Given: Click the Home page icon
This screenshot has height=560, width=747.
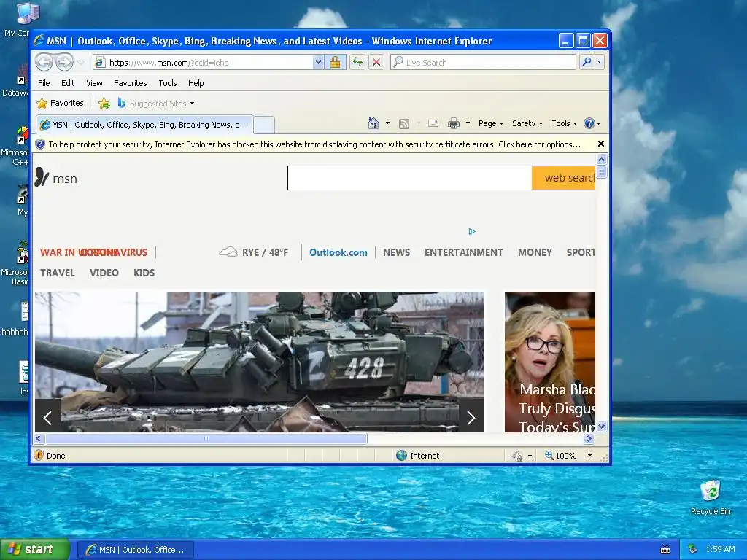Looking at the screenshot, I should coord(373,123).
